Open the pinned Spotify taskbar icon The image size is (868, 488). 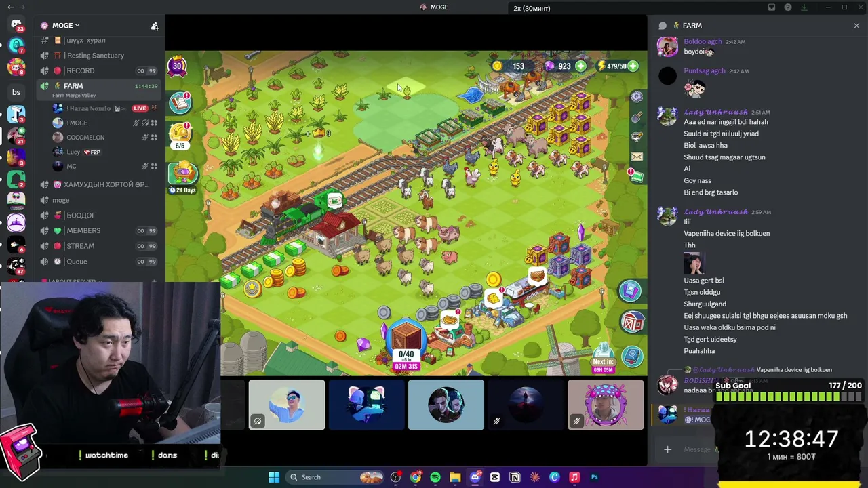pos(435,477)
